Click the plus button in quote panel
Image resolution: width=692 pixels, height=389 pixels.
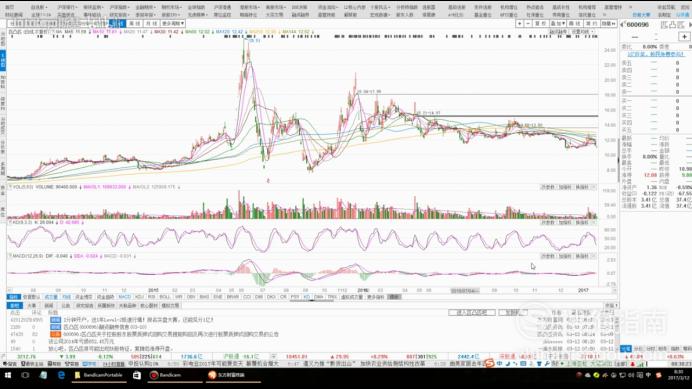(x=684, y=37)
